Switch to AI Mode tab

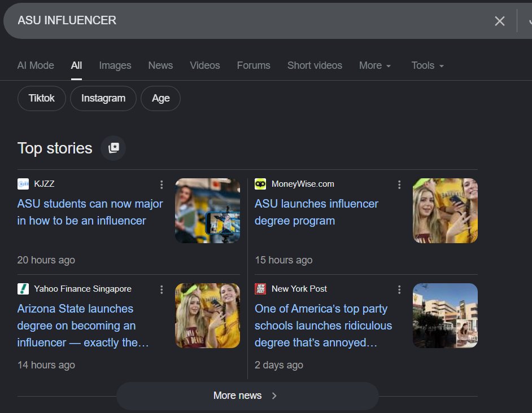click(x=36, y=65)
